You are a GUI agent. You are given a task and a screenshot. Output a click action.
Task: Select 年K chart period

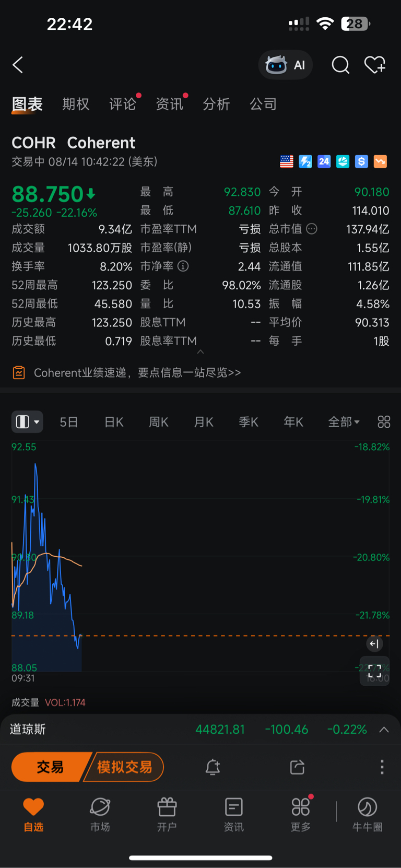293,422
